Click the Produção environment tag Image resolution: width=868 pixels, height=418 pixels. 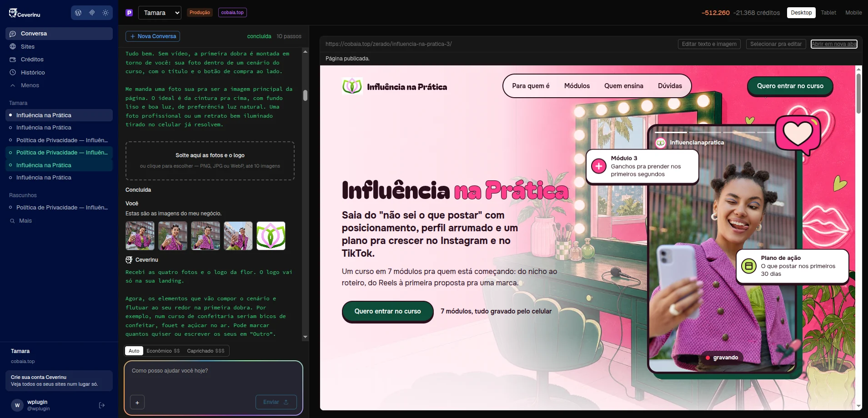tap(200, 13)
